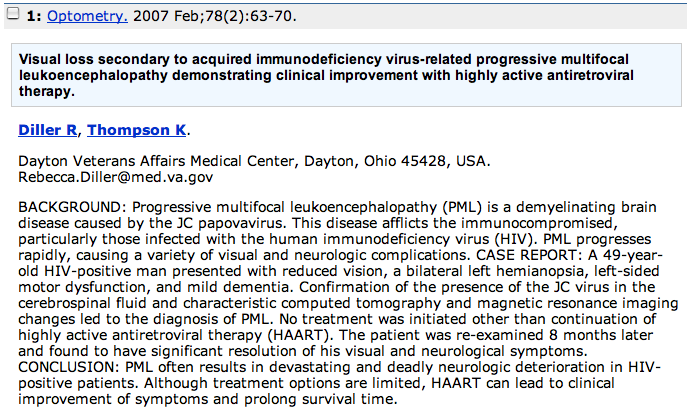This screenshot has width=687, height=415.
Task: Click the CONCLUSION label in abstract
Action: 69,367
